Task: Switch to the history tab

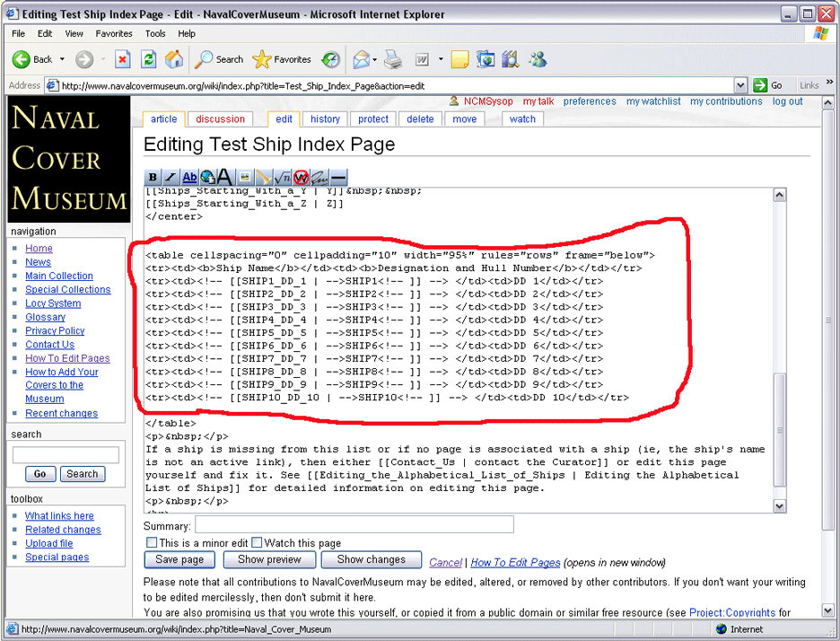Action: point(325,119)
